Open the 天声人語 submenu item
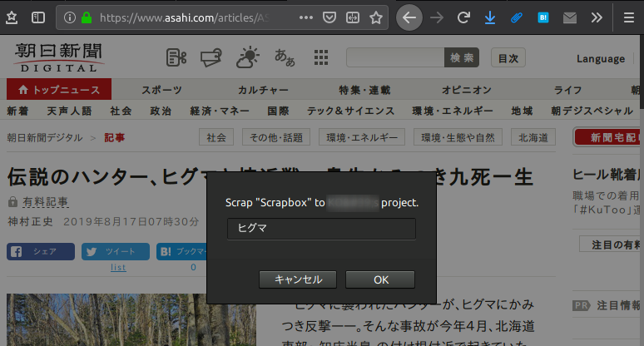 coord(69,111)
